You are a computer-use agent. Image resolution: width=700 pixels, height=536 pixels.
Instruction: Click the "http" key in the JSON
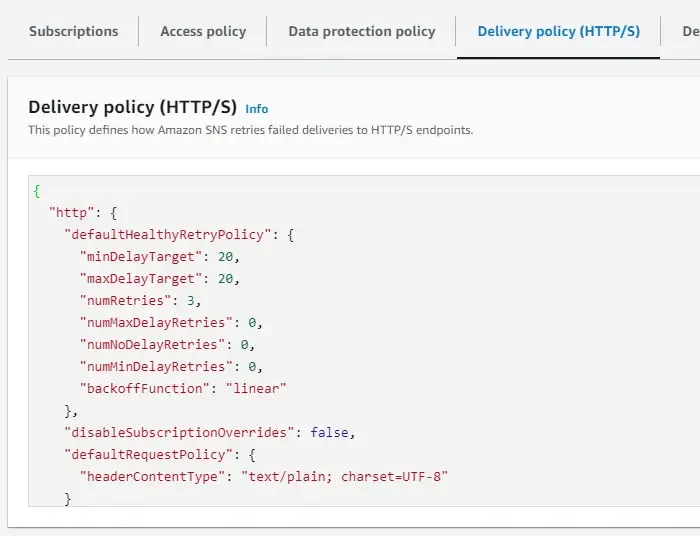coord(68,213)
